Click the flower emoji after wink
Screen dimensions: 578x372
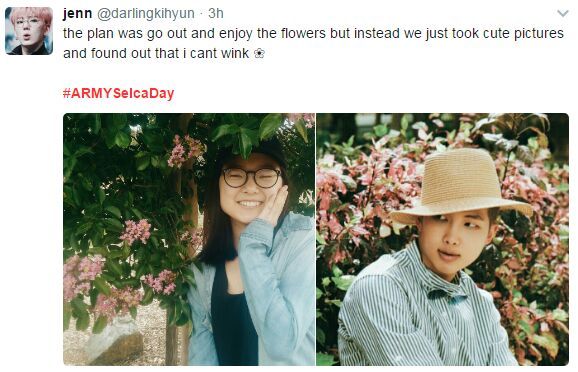[259, 54]
